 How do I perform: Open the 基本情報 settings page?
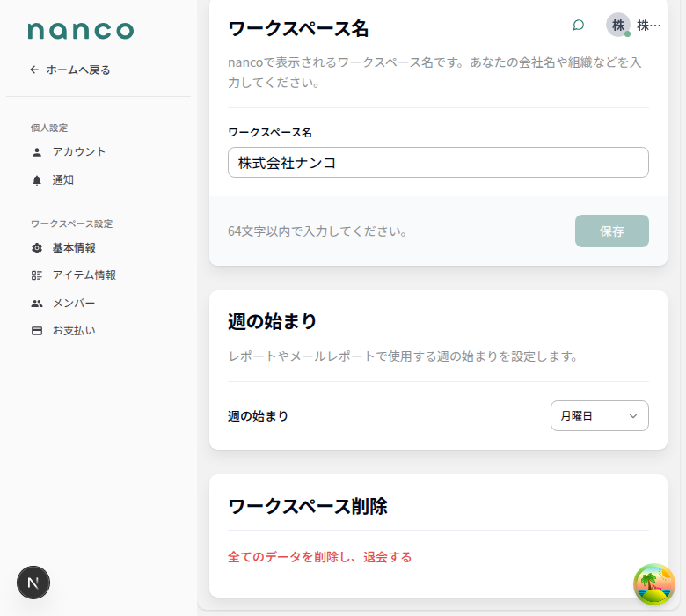click(74, 248)
